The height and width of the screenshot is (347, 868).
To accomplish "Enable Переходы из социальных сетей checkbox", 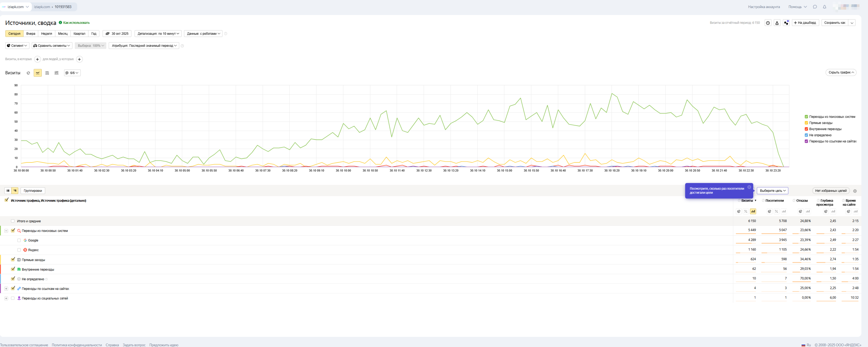I will coord(13,298).
